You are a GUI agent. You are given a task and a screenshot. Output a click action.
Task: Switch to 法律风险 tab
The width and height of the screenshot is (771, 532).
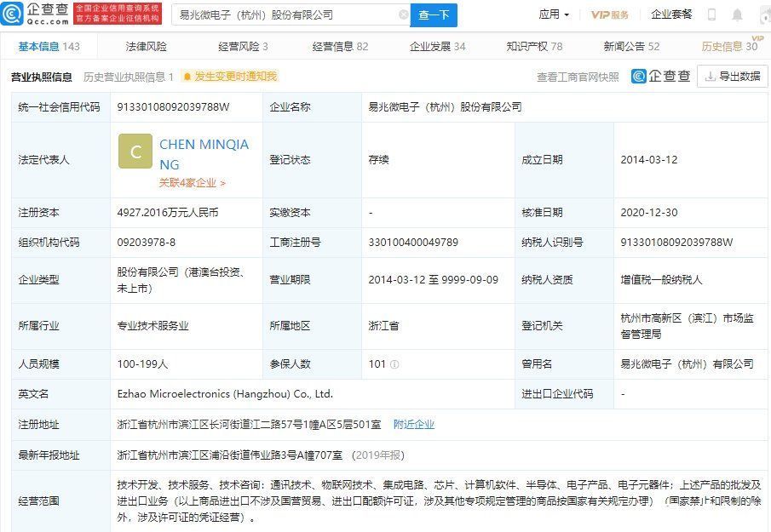(x=146, y=47)
